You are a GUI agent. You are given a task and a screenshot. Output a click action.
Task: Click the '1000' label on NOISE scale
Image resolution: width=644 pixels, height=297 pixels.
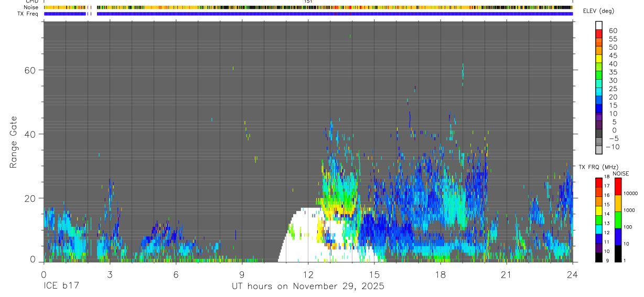(629, 210)
